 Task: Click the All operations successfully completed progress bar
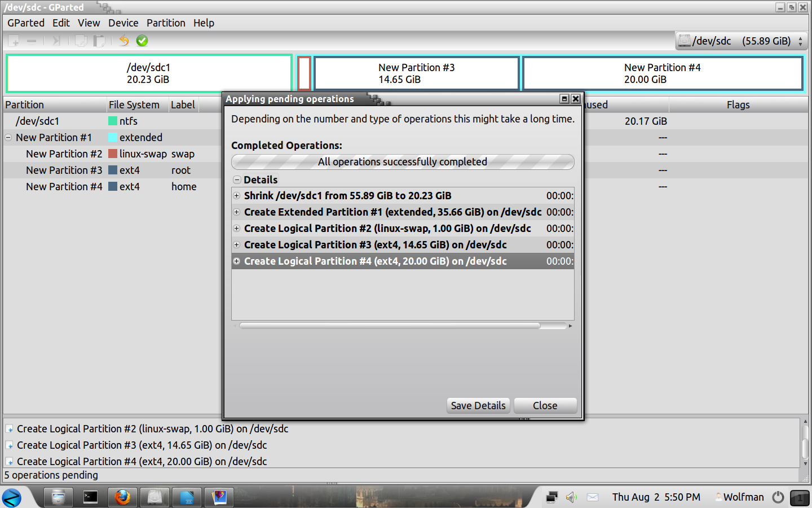pos(403,162)
